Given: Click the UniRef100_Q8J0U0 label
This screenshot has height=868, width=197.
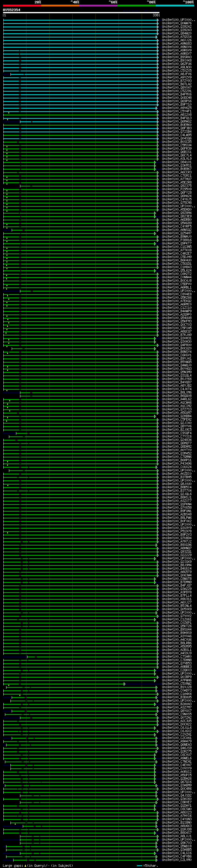Looking at the screenshot, I should pos(177,484).
